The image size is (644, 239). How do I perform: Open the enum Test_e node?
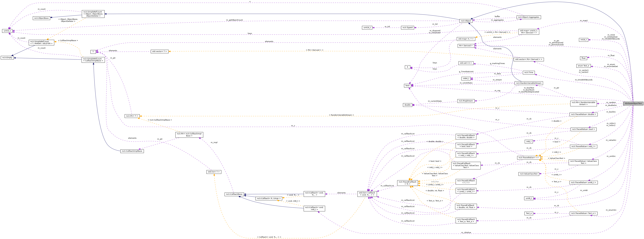tap(584, 66)
